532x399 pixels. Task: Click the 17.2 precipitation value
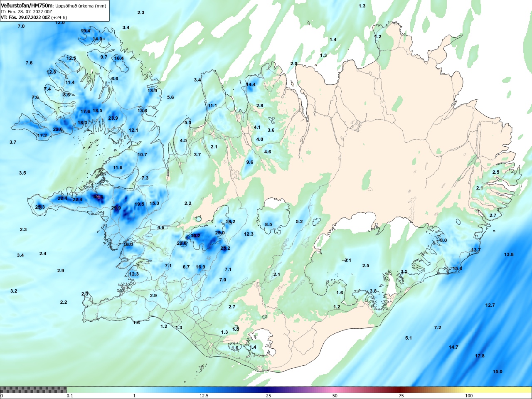coord(42,135)
